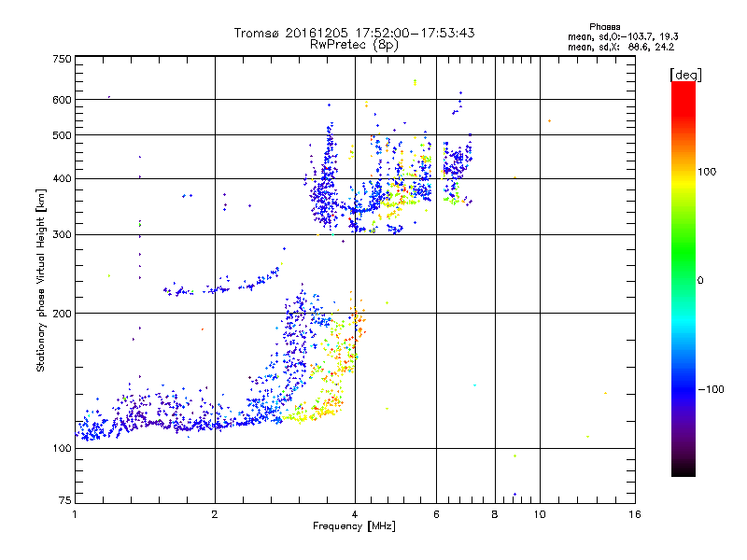
Task: Click the color bar tick label '-100'
Action: click(712, 389)
